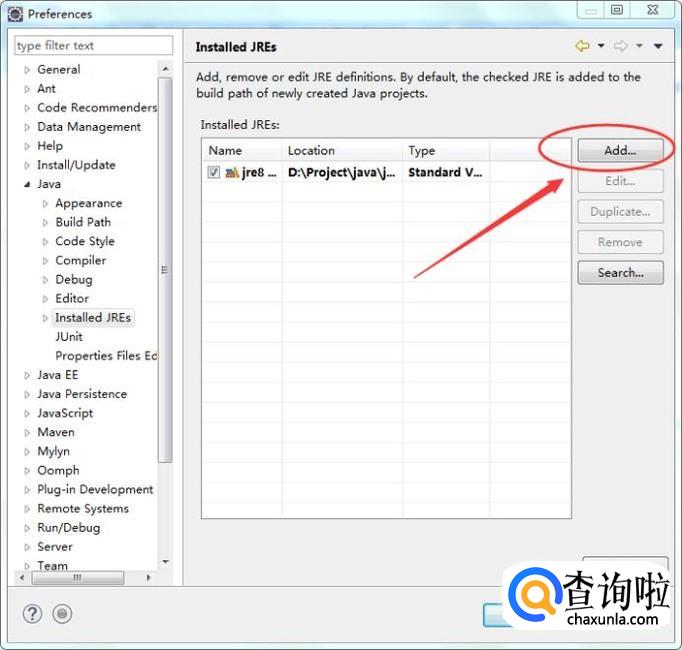Click the jre8 library icon
682x650 pixels.
click(x=232, y=173)
